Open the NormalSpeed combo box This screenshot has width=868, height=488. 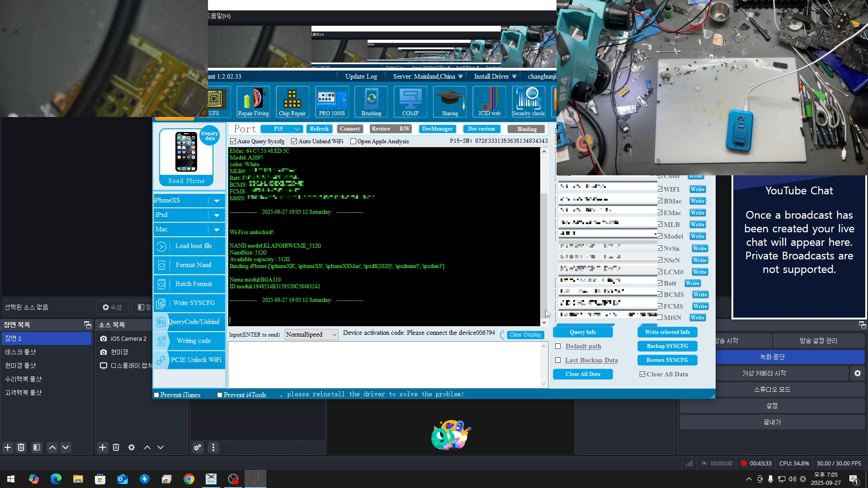311,335
